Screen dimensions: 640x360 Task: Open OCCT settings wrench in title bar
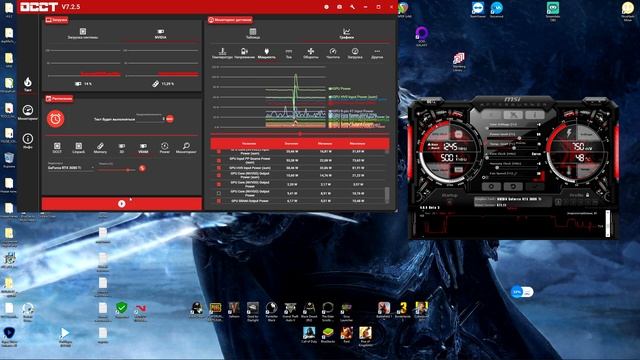tap(352, 7)
